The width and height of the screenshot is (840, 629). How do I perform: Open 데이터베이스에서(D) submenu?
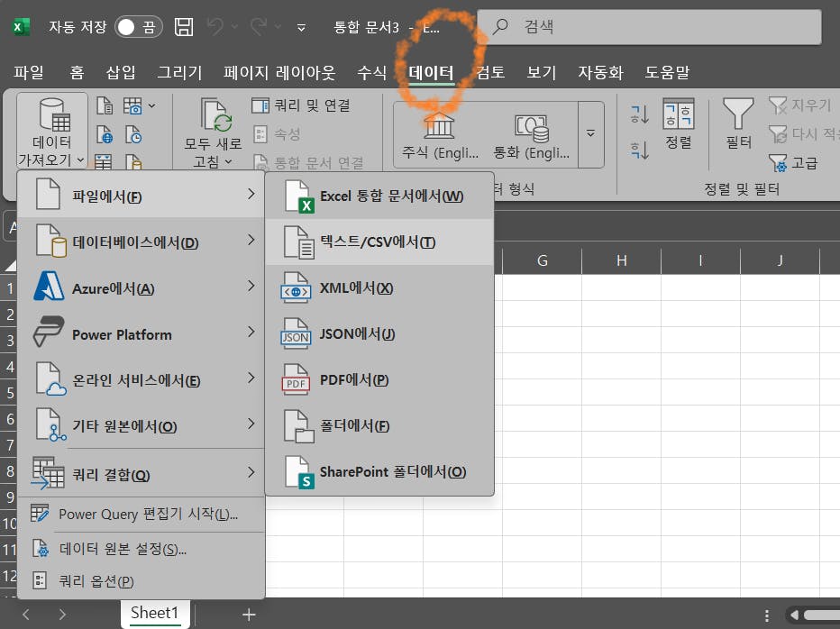[x=142, y=242]
